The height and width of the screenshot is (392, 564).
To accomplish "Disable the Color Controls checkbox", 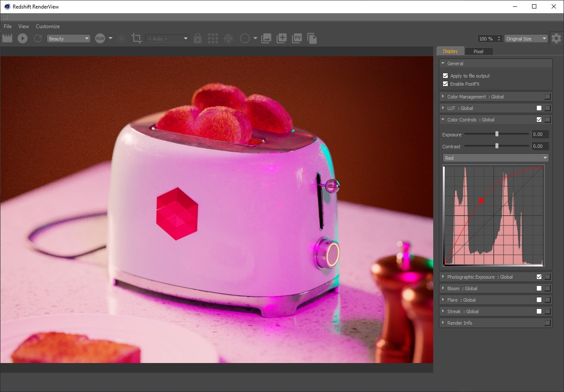I will coord(539,120).
